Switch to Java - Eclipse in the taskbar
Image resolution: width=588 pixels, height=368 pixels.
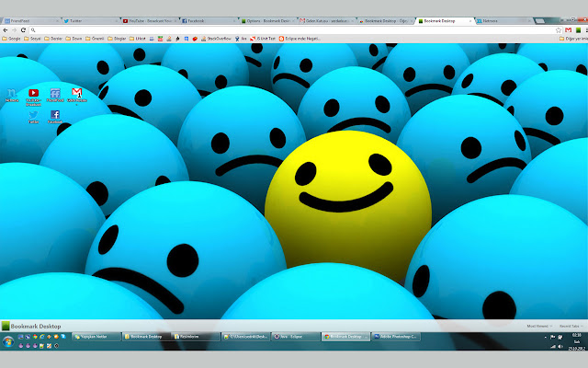pyautogui.click(x=296, y=337)
